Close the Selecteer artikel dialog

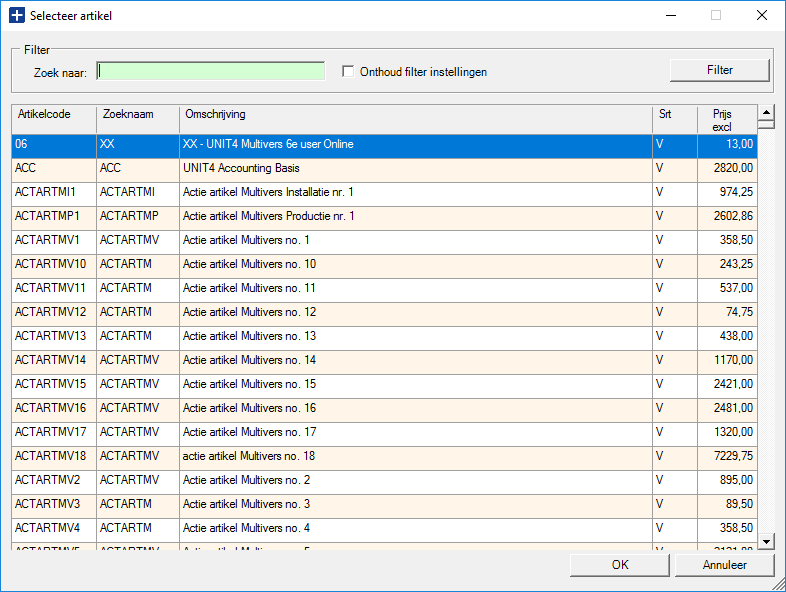(762, 16)
